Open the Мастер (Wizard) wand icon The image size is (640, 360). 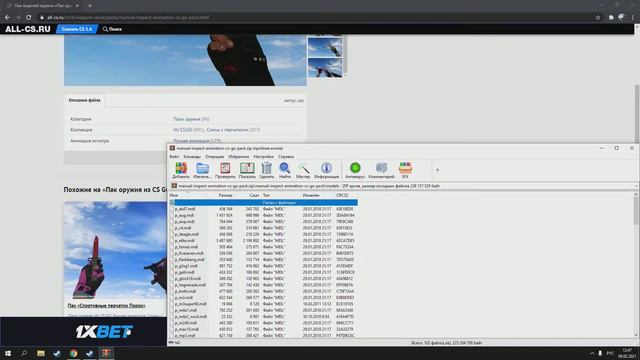click(303, 168)
